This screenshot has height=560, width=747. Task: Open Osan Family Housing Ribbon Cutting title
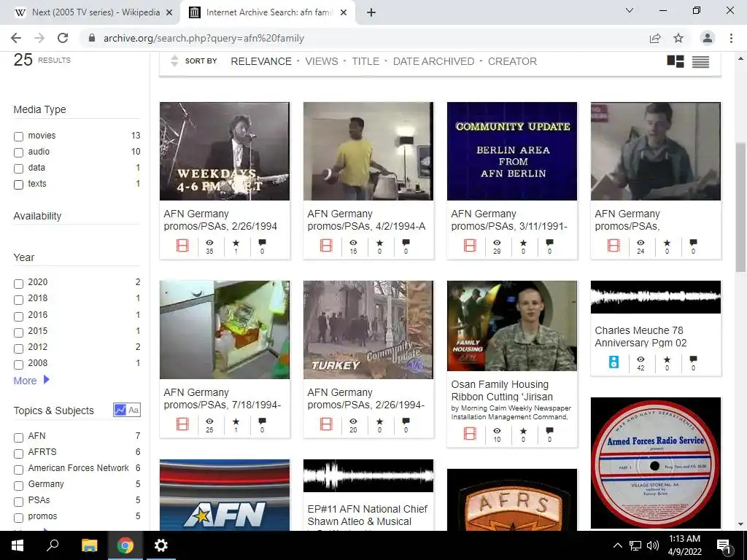click(502, 391)
